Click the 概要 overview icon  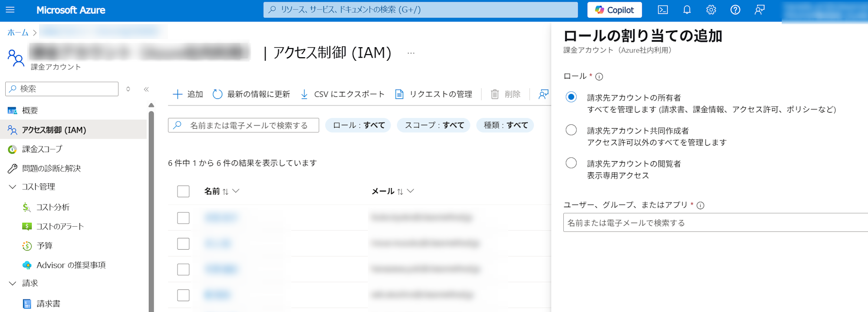point(13,110)
